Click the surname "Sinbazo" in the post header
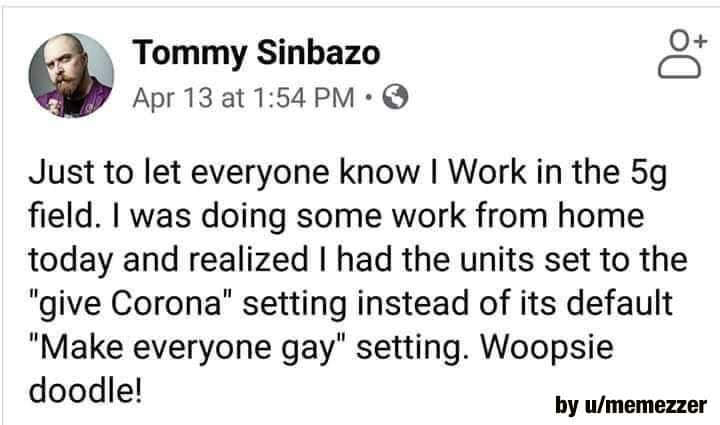The height and width of the screenshot is (425, 720). pyautogui.click(x=318, y=53)
